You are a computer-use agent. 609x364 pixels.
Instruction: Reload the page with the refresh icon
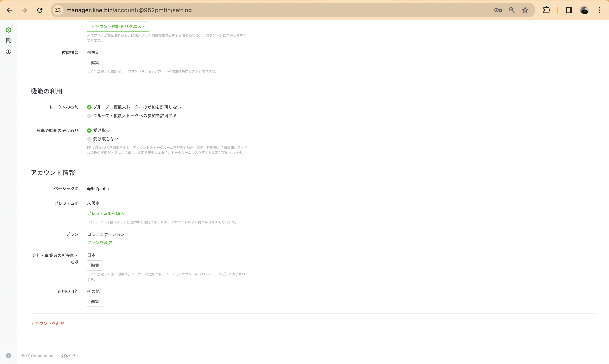point(40,10)
